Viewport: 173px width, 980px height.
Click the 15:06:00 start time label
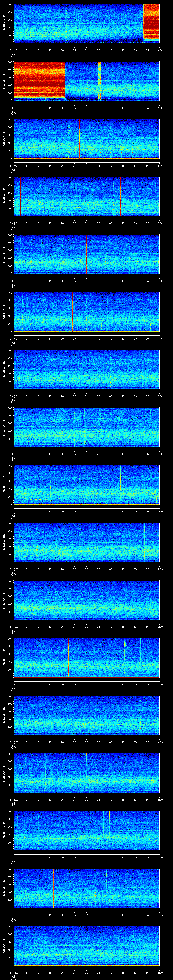click(13, 339)
